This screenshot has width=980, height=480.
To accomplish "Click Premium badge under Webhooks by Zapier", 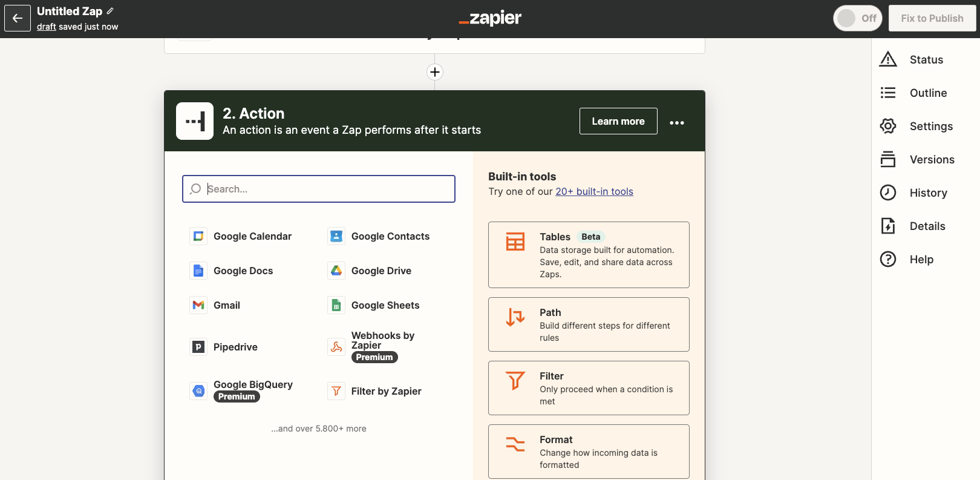I will pyautogui.click(x=374, y=357).
